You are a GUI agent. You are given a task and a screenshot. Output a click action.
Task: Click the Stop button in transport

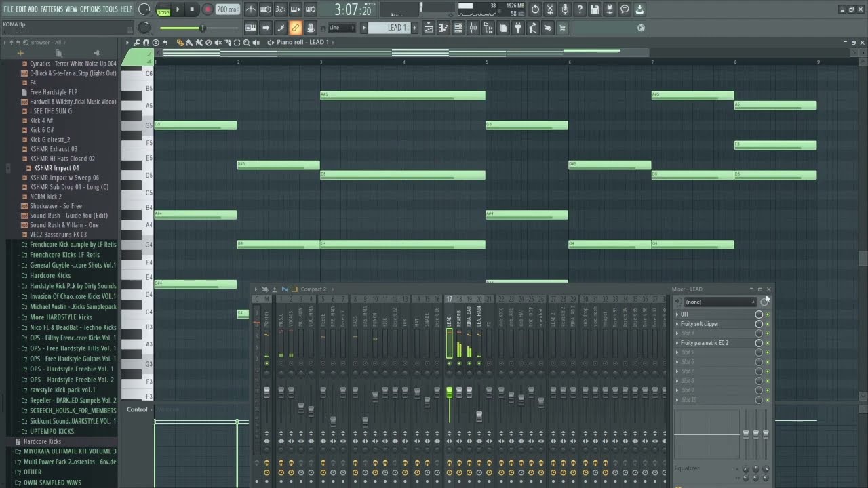192,9
